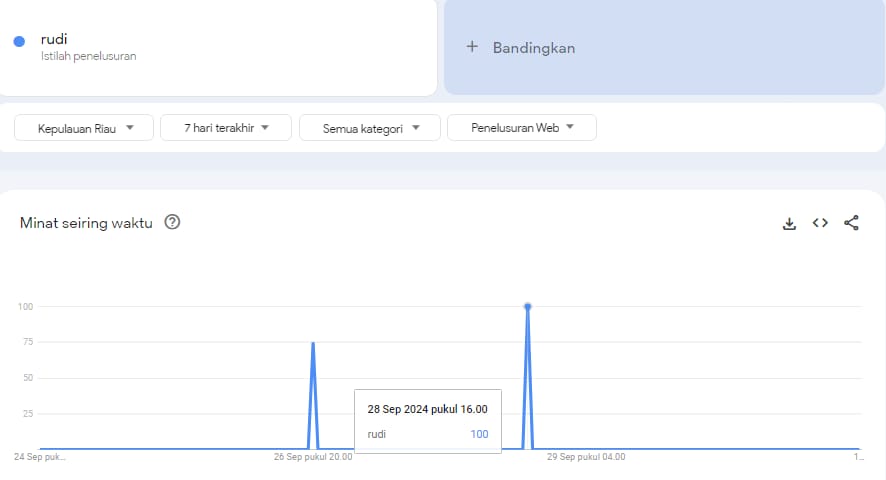886x480 pixels.
Task: Download the Minat seiring waktu chart data
Action: point(789,223)
